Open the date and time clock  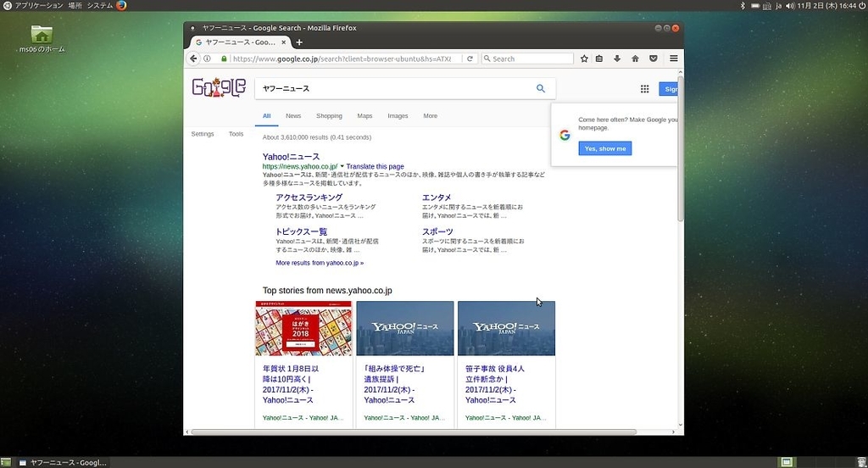(x=826, y=6)
